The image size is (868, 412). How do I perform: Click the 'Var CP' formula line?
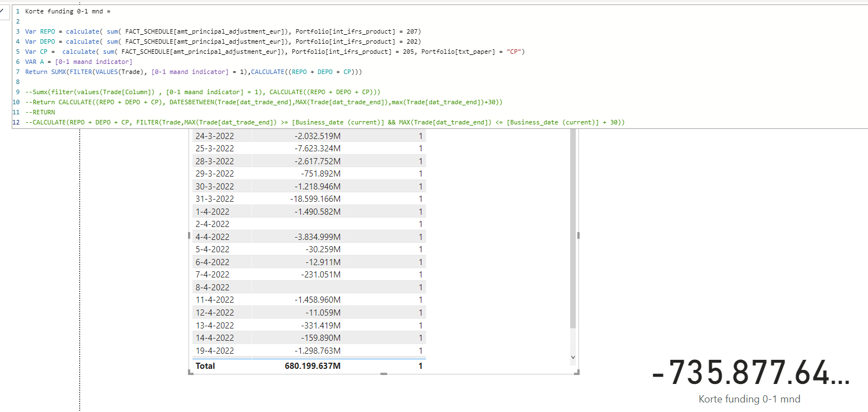(x=275, y=52)
